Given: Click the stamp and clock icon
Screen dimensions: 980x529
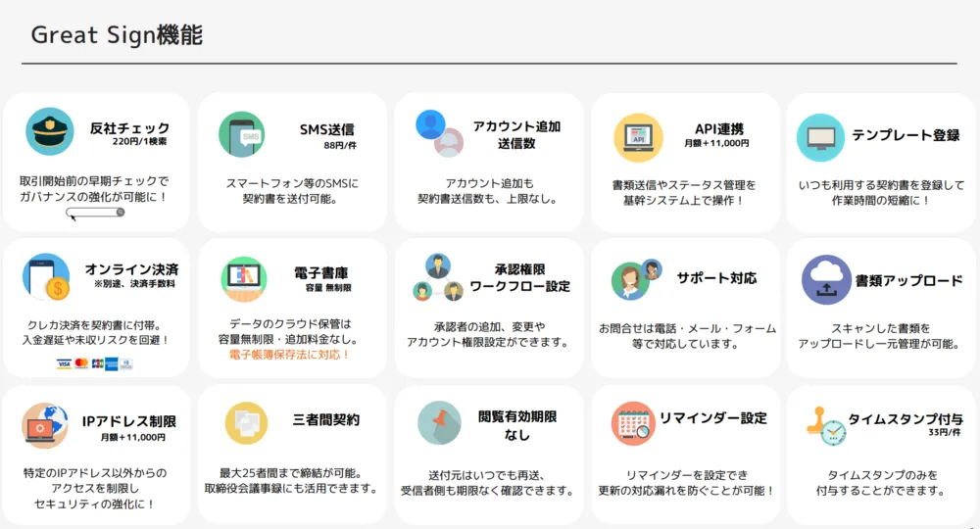Looking at the screenshot, I should (825, 426).
